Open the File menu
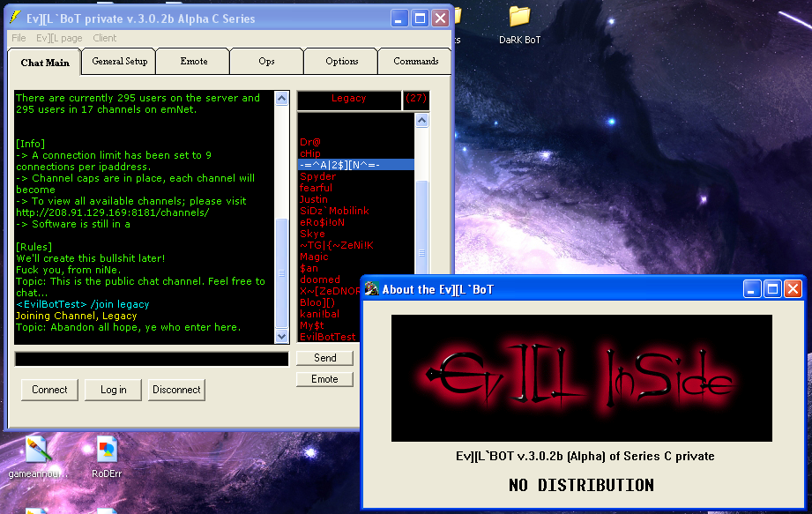Image resolution: width=812 pixels, height=514 pixels. [19, 38]
